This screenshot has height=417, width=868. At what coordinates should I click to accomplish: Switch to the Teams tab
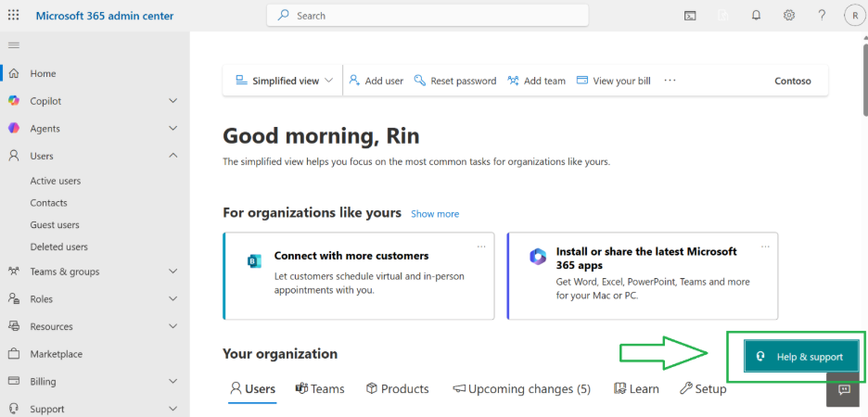[x=320, y=389]
